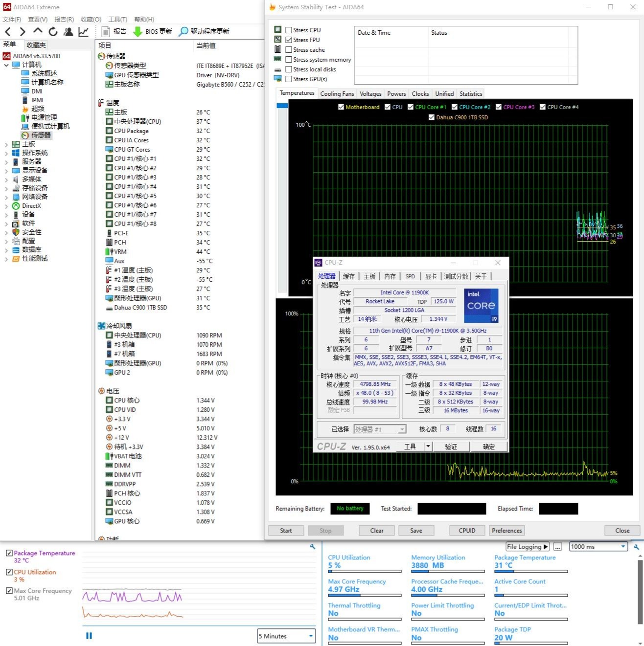
Task: Expand the 主板 tree node
Action: point(6,144)
